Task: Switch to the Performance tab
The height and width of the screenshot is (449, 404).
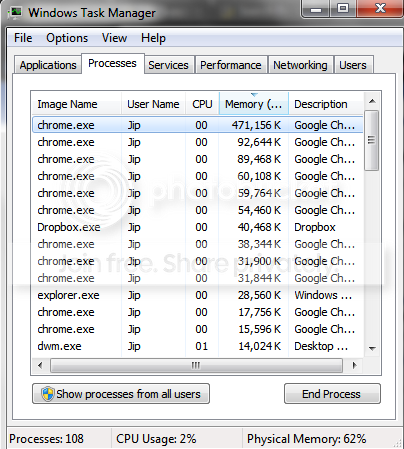Action: (x=231, y=65)
